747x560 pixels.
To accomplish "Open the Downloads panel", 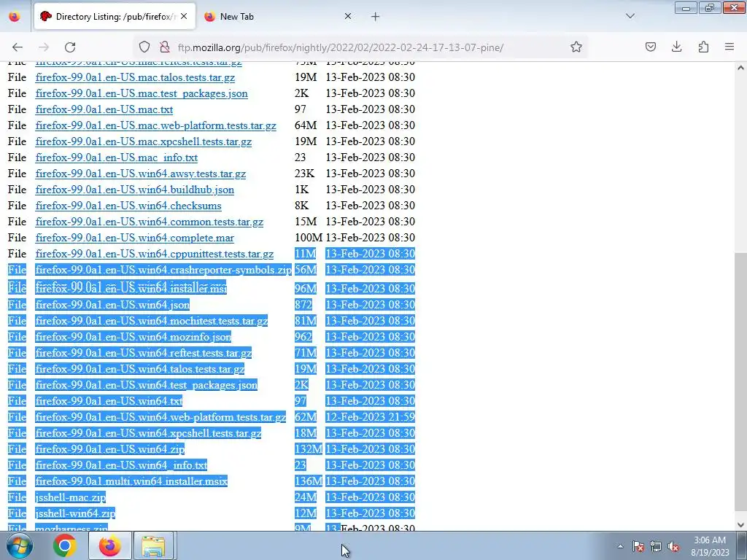I will tap(676, 47).
